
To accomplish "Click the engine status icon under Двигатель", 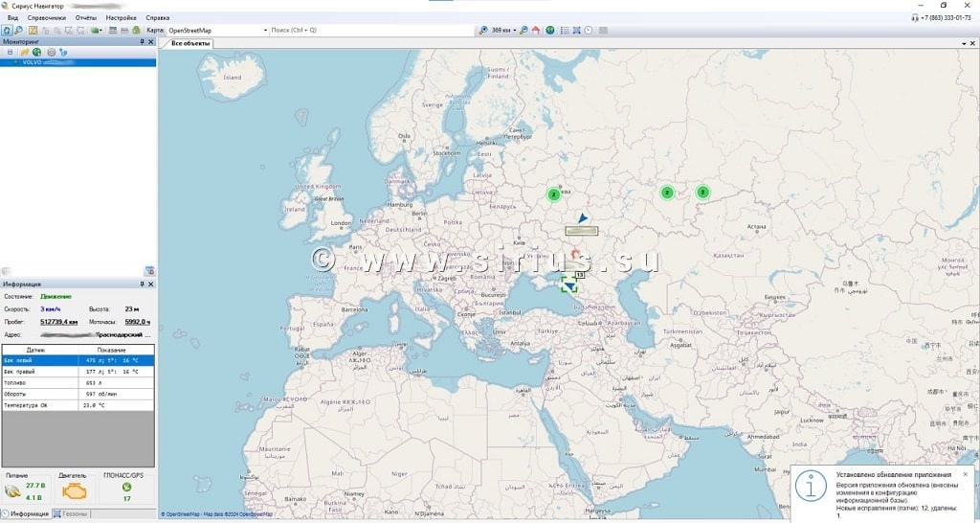I will coord(75,490).
